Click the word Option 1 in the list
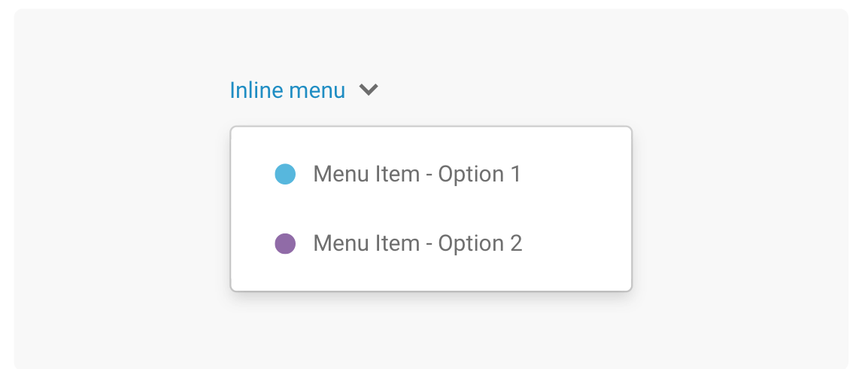 point(479,174)
